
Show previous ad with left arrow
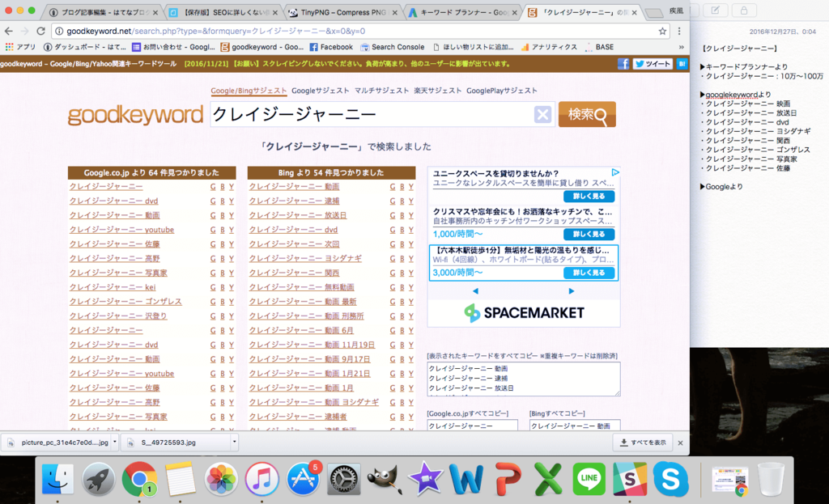(x=475, y=290)
